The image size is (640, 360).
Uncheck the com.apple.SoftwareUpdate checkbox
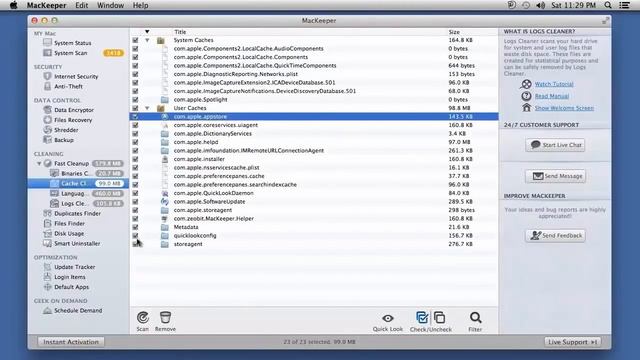point(135,202)
